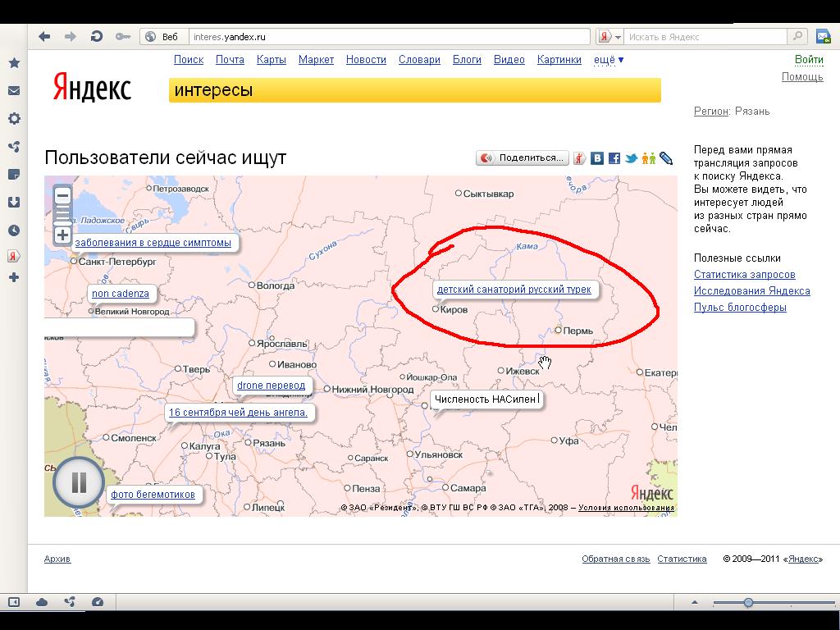Viewport: 840px width, 630px height.
Task: Expand the "ещё" services dropdown
Action: tap(608, 60)
